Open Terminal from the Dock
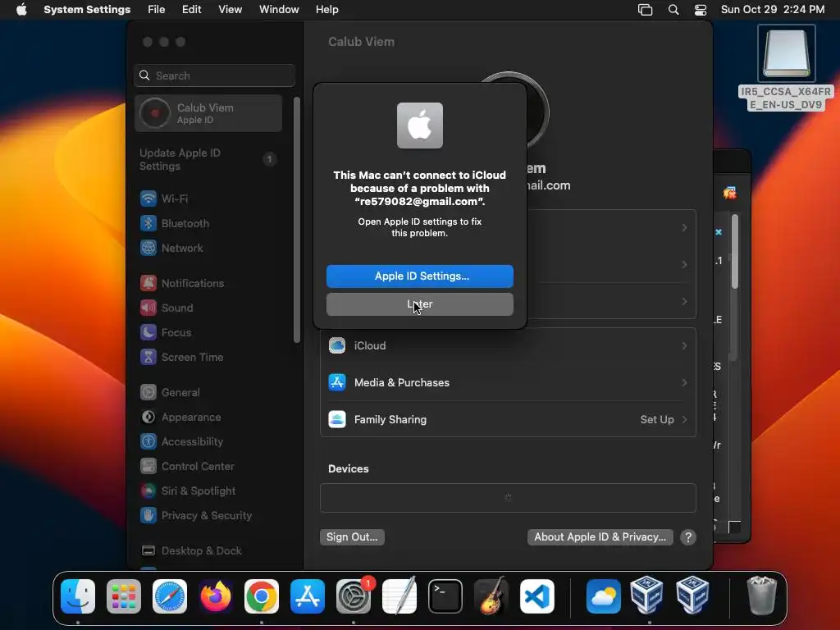840x630 pixels. point(445,596)
